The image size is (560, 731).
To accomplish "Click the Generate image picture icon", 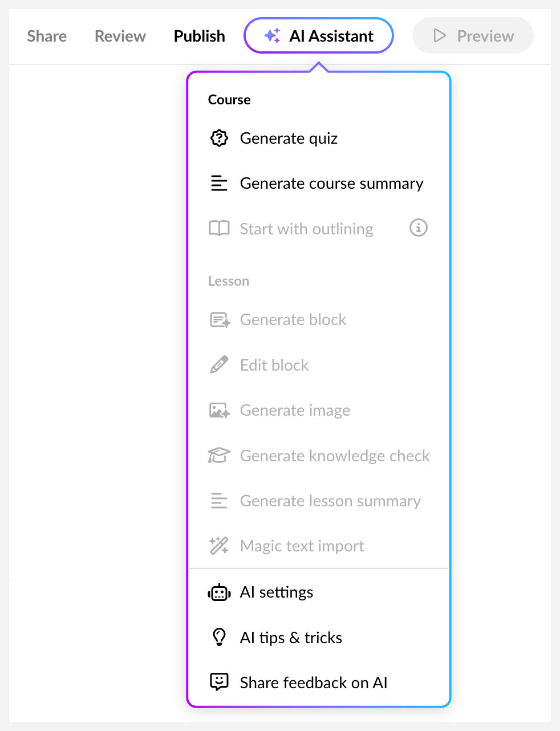I will tap(219, 410).
